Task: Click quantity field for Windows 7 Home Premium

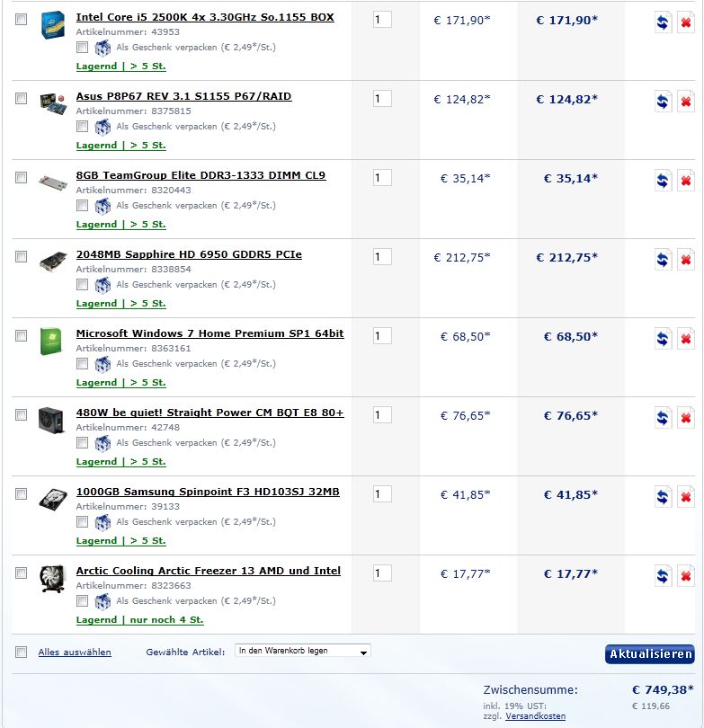Action: tap(382, 335)
